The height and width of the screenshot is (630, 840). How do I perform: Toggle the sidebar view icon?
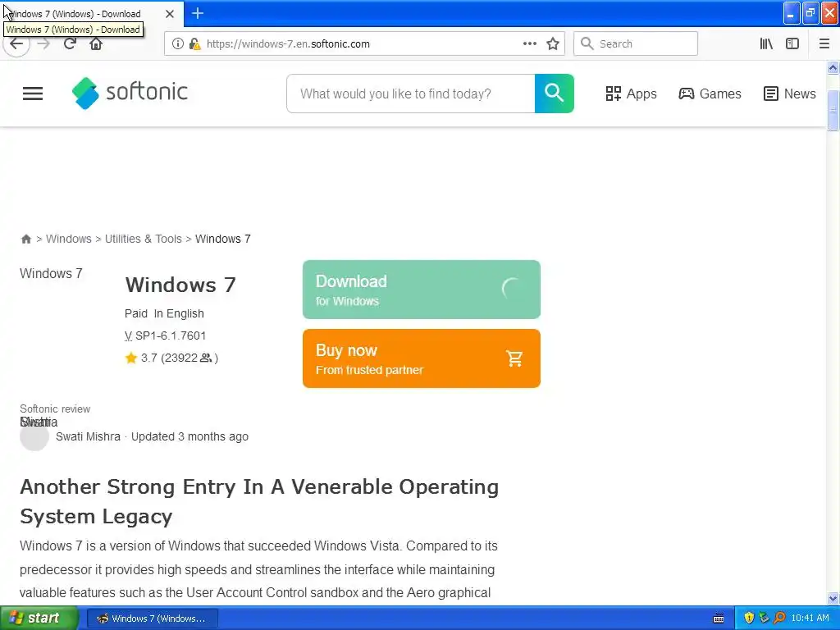(x=792, y=44)
